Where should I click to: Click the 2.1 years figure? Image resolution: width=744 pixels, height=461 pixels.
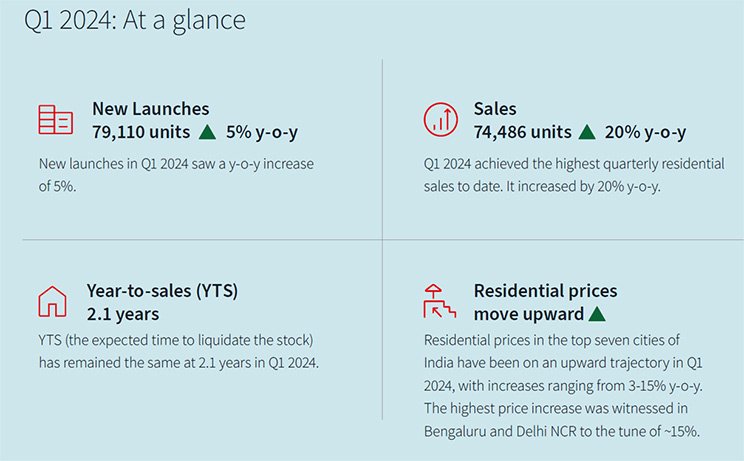[123, 314]
